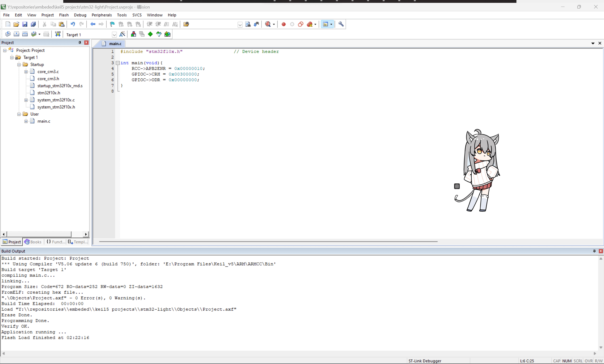Click the desktop pet menu icon
604x364 pixels.
[457, 186]
